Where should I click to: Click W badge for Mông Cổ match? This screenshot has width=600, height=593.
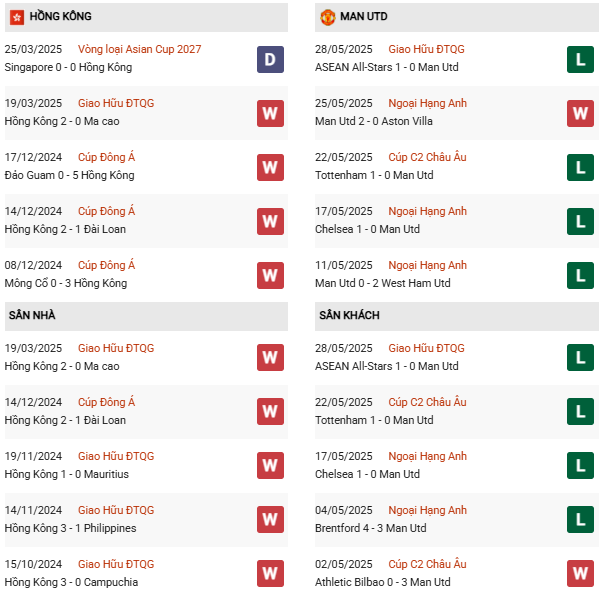point(269,275)
